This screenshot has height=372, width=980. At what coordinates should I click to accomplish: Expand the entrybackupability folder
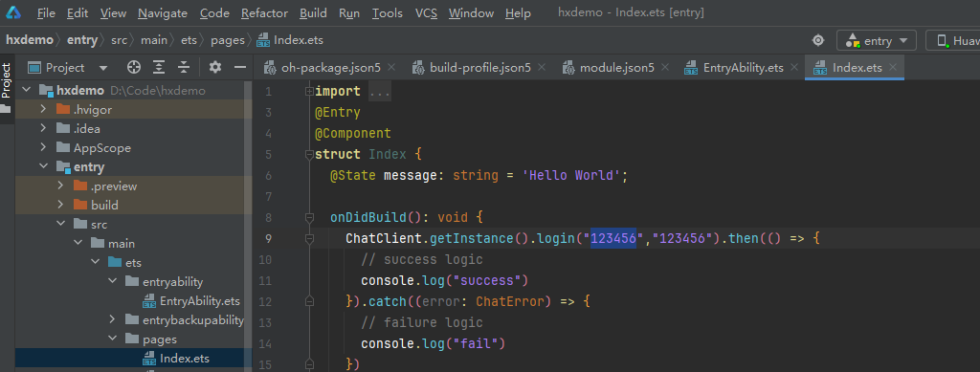tap(113, 320)
